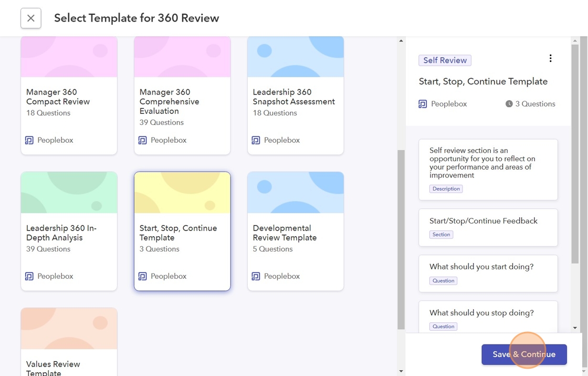The width and height of the screenshot is (588, 376).
Task: Click the '3 Questions' count in preview panel
Action: tap(535, 104)
